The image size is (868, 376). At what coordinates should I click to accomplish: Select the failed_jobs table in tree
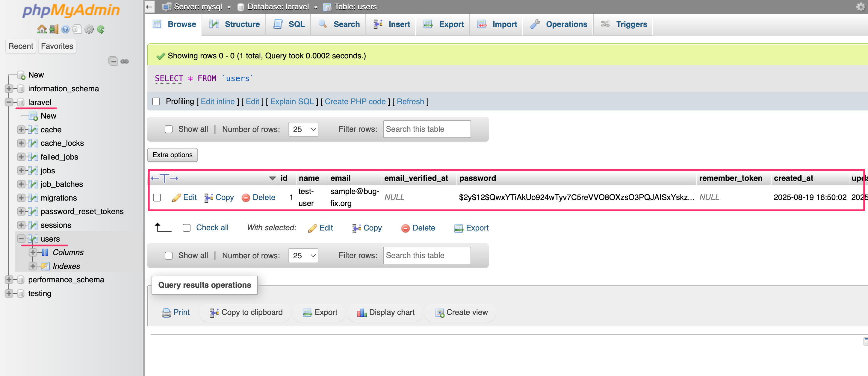click(59, 157)
